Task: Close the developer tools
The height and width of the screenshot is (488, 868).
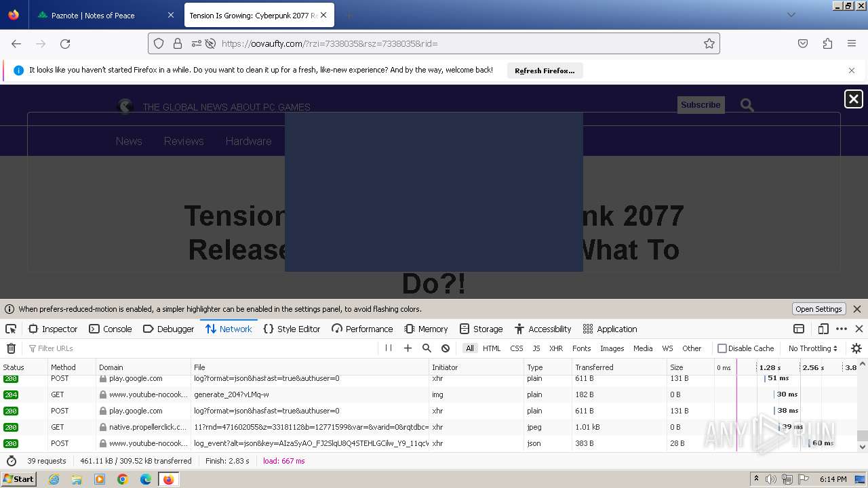Action: coord(859,329)
